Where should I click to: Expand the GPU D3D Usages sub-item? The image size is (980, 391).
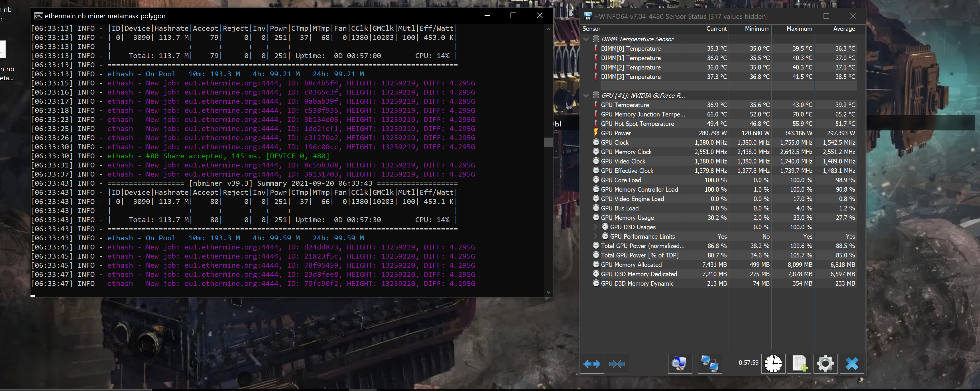[596, 227]
